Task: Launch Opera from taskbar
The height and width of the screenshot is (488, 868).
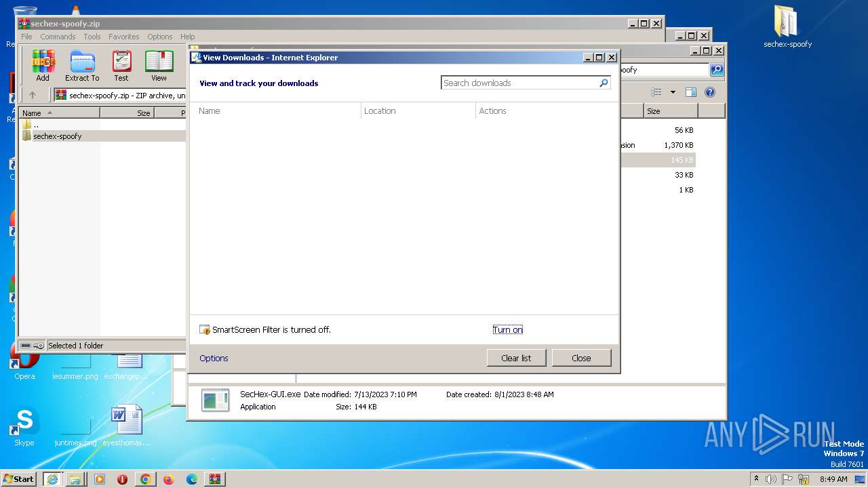Action: (122, 479)
